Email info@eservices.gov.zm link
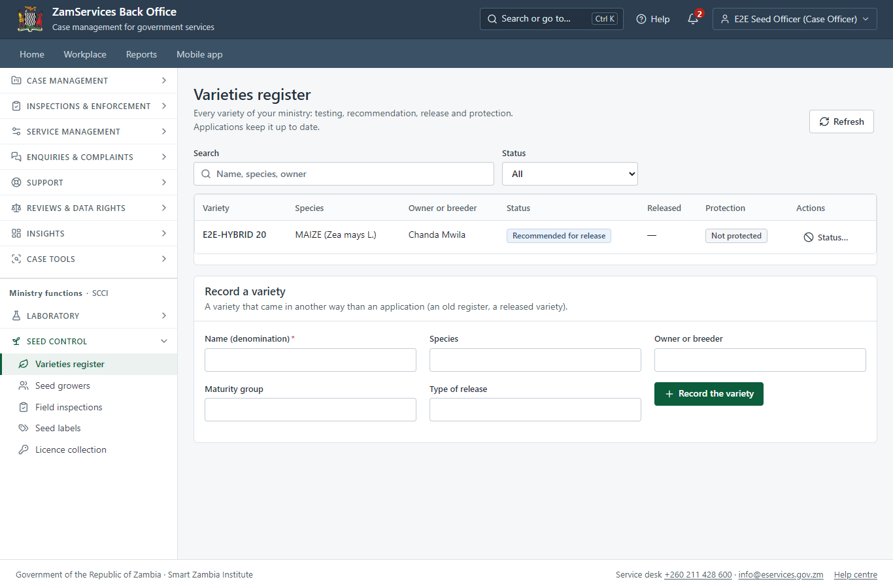Viewport: 893px width, 588px height. coord(781,575)
